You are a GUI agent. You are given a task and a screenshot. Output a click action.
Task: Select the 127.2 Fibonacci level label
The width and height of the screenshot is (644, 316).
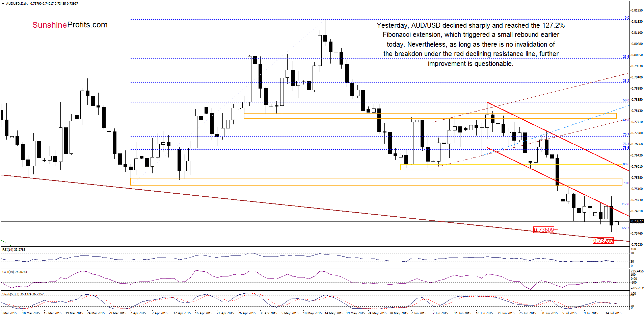tap(625, 228)
